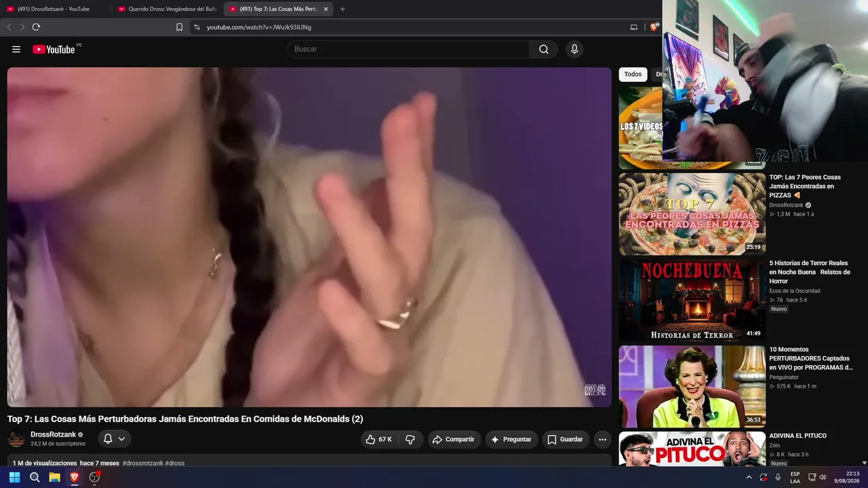868x488 pixels.
Task: Open Brave Shields lion icon
Action: tap(654, 27)
